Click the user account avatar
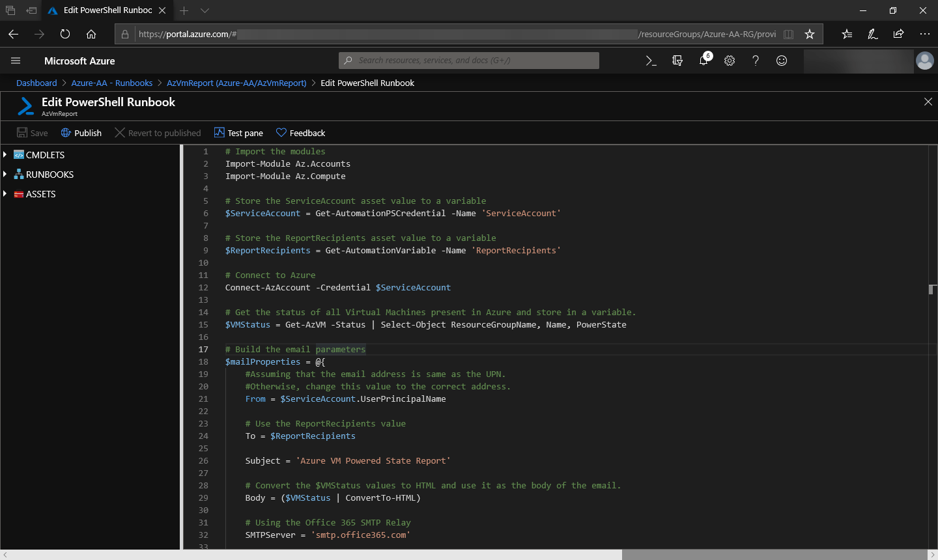The height and width of the screenshot is (560, 938). click(924, 61)
